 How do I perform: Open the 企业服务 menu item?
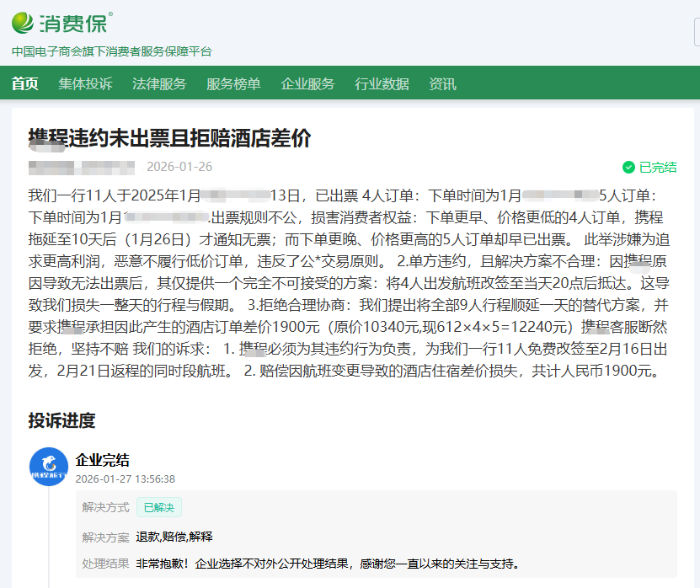pos(308,84)
